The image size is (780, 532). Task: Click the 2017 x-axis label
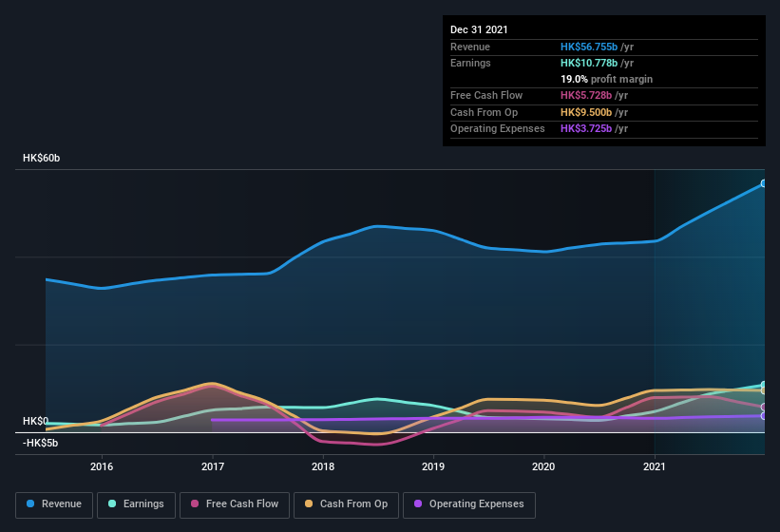(213, 466)
